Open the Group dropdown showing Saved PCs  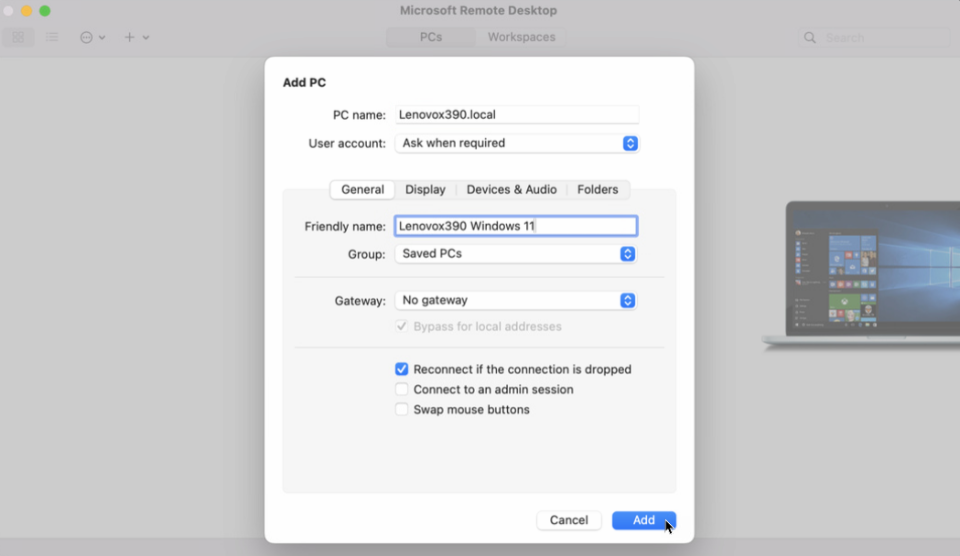click(x=516, y=254)
